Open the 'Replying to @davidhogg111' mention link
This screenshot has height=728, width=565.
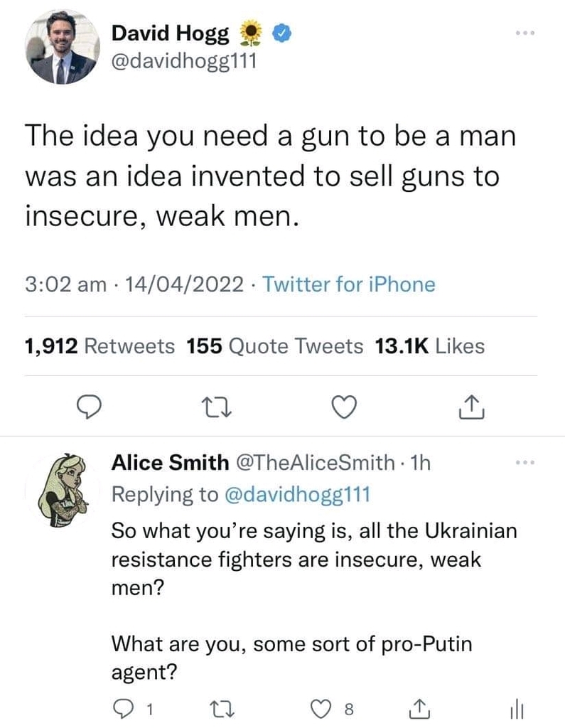[297, 495]
